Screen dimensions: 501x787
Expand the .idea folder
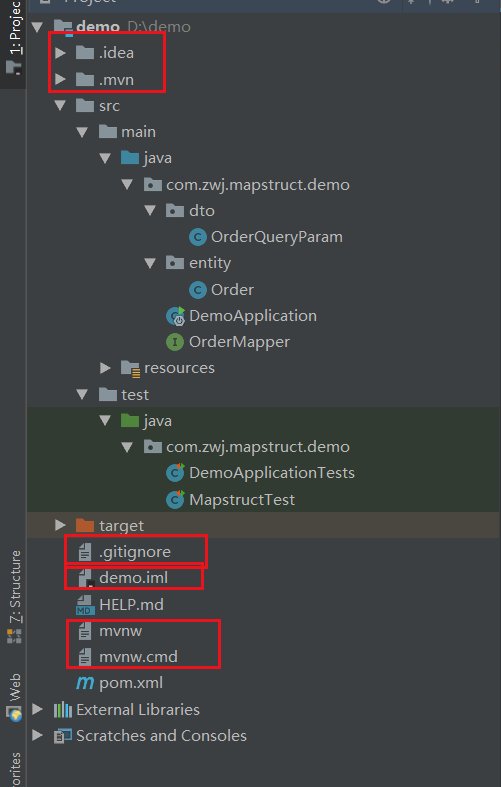tap(60, 53)
